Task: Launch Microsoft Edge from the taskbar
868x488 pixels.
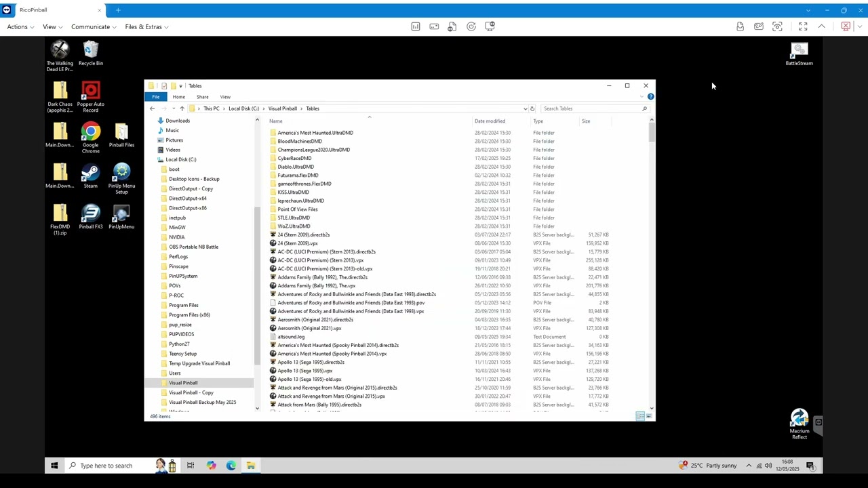Action: tap(231, 466)
